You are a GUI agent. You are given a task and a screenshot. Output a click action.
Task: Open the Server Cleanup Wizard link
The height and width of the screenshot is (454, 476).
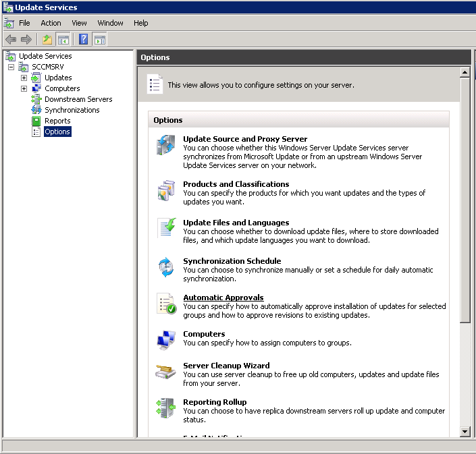[x=226, y=366]
